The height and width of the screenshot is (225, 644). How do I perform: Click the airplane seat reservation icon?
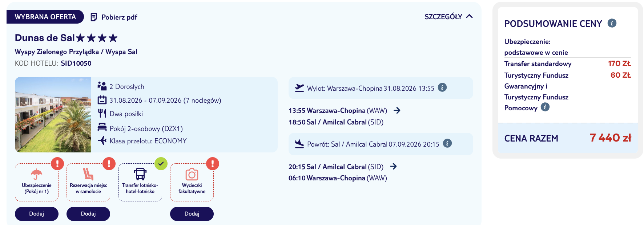88,174
